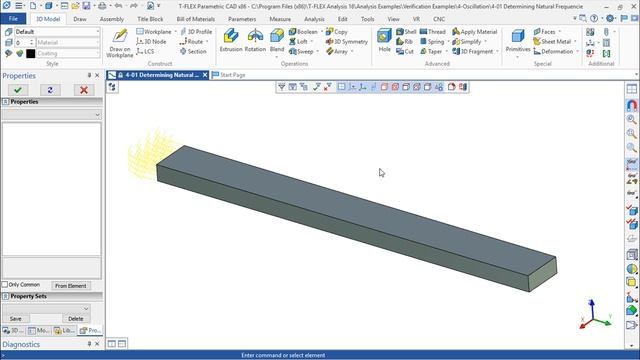Select the Sweep operation
The image size is (640, 360).
(301, 51)
